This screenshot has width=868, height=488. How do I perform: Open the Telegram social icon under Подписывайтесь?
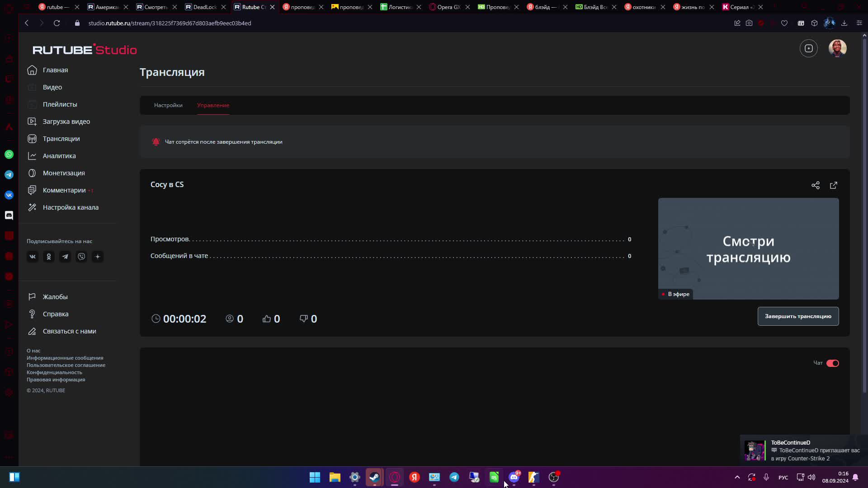65,257
